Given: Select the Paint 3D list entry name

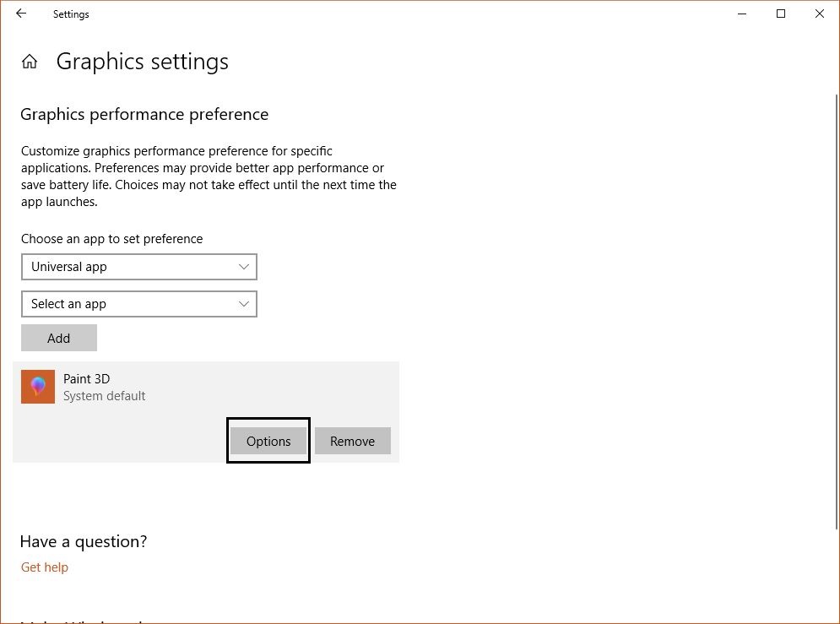Looking at the screenshot, I should [87, 378].
